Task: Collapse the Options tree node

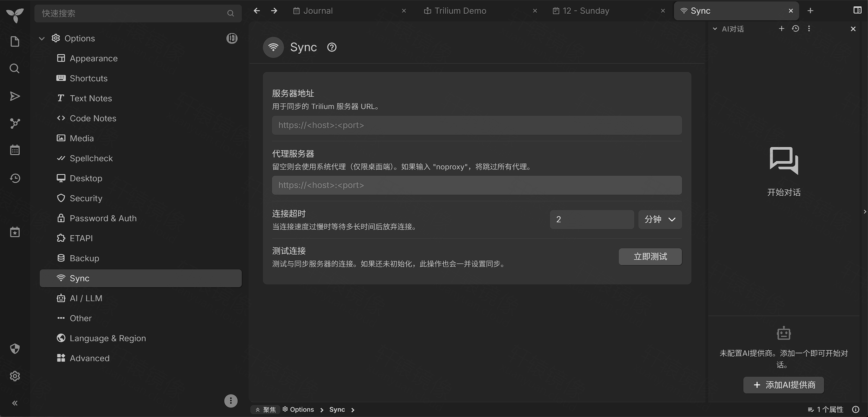Action: coord(42,38)
